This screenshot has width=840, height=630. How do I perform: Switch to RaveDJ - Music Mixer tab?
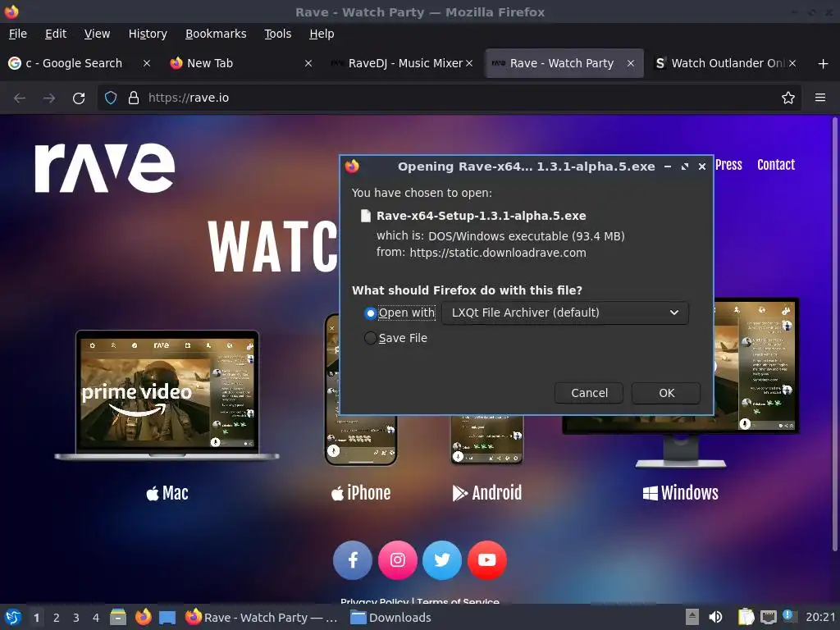[402, 63]
